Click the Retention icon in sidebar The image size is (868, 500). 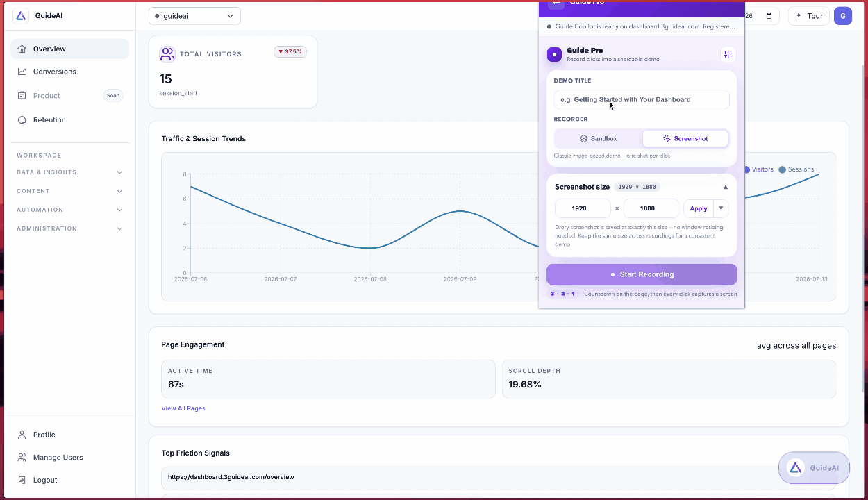(x=22, y=119)
